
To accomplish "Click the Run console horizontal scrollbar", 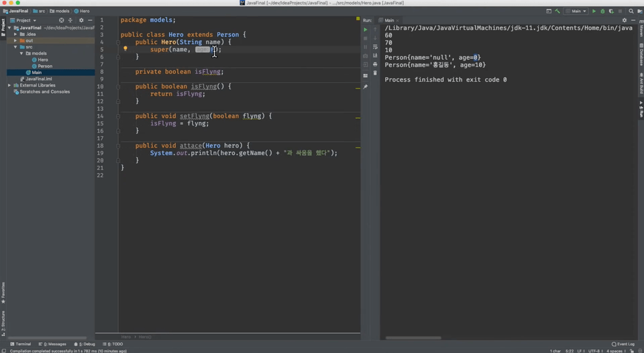I will (x=413, y=338).
